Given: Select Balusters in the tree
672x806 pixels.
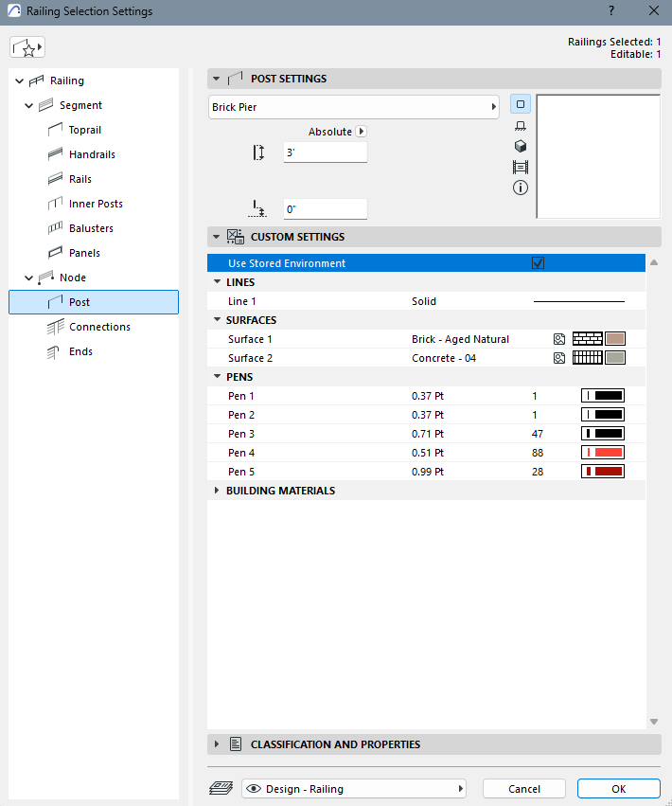Looking at the screenshot, I should [91, 229].
